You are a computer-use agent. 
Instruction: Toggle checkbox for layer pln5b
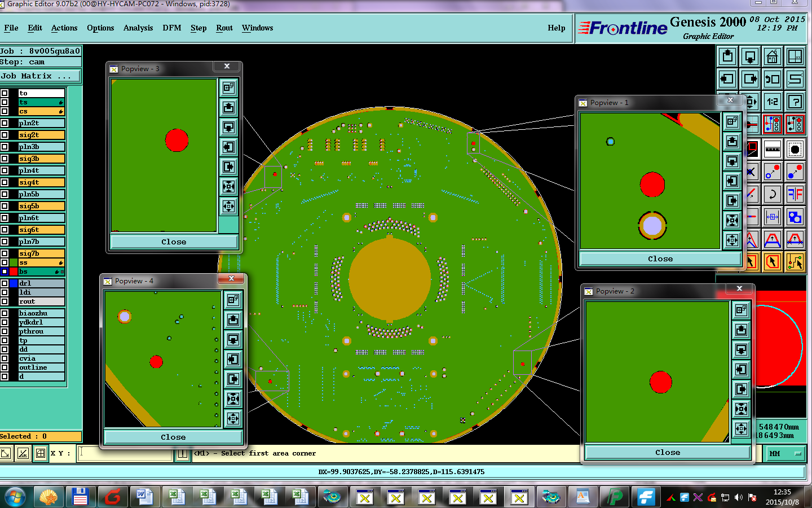pos(5,194)
